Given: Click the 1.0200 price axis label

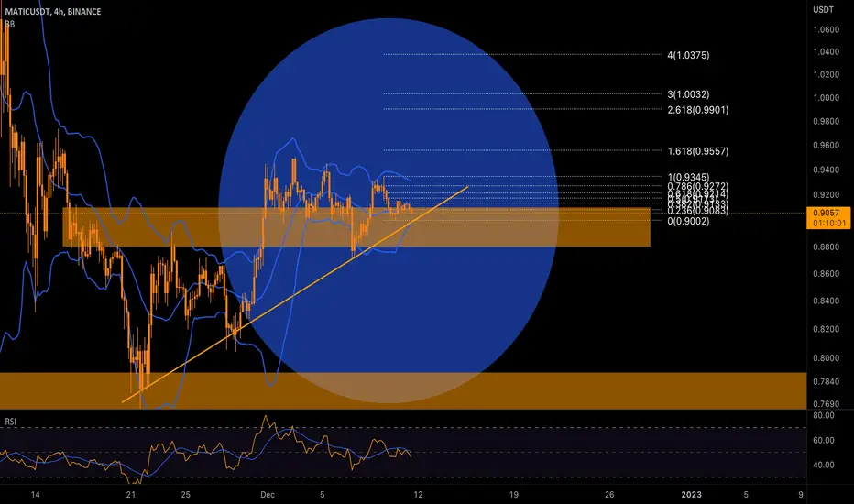Looking at the screenshot, I should click(x=826, y=74).
